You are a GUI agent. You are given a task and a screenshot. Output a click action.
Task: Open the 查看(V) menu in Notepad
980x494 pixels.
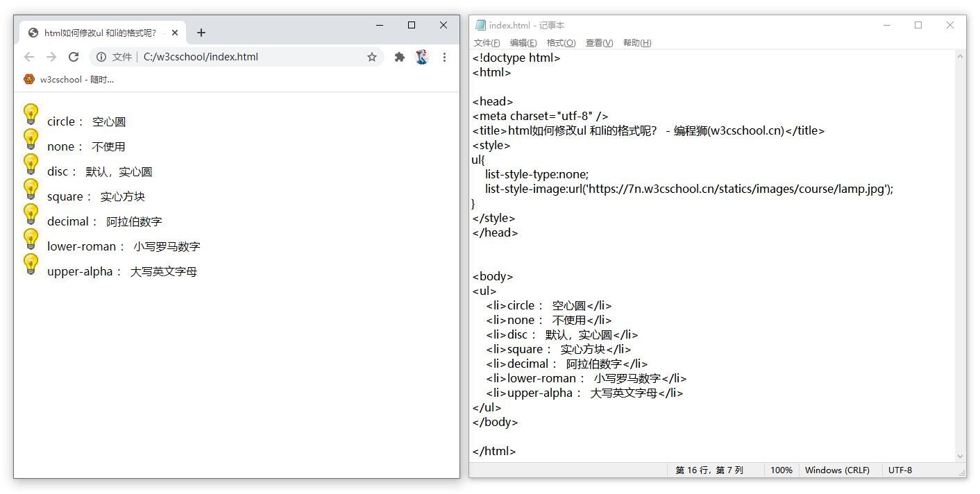pos(599,43)
